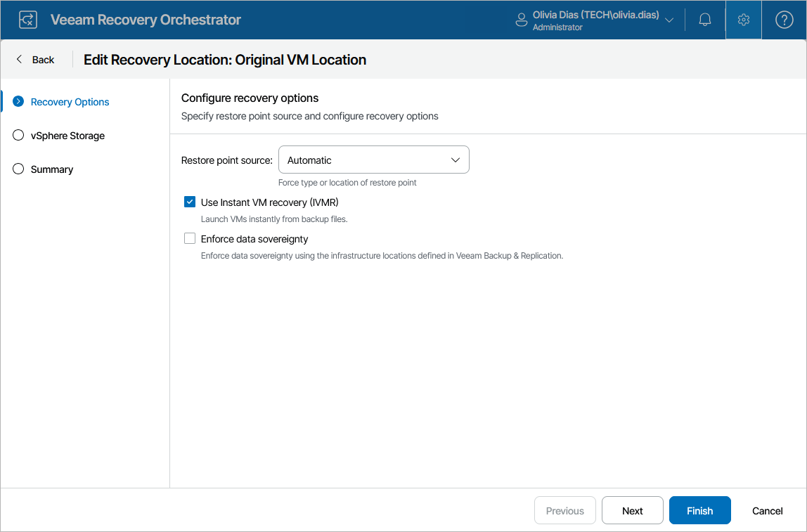The image size is (807, 532).
Task: Open the Restore point source dropdown
Action: point(373,160)
